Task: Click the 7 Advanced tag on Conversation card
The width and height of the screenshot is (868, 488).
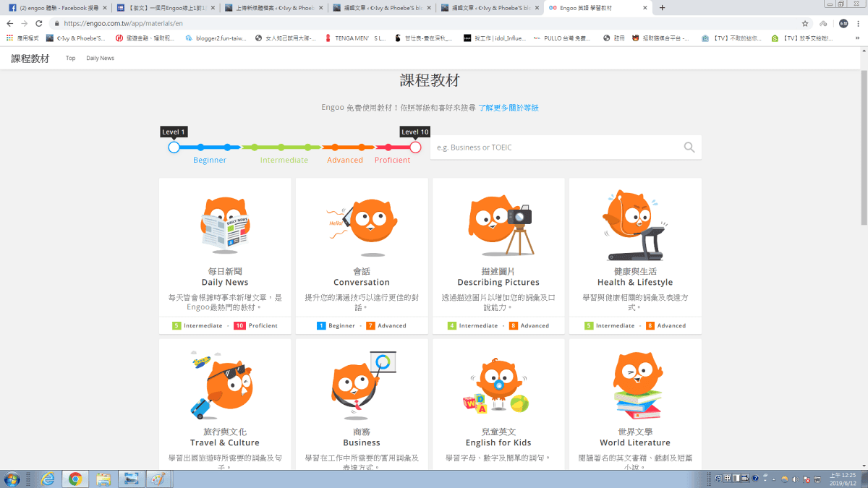Action: [386, 325]
